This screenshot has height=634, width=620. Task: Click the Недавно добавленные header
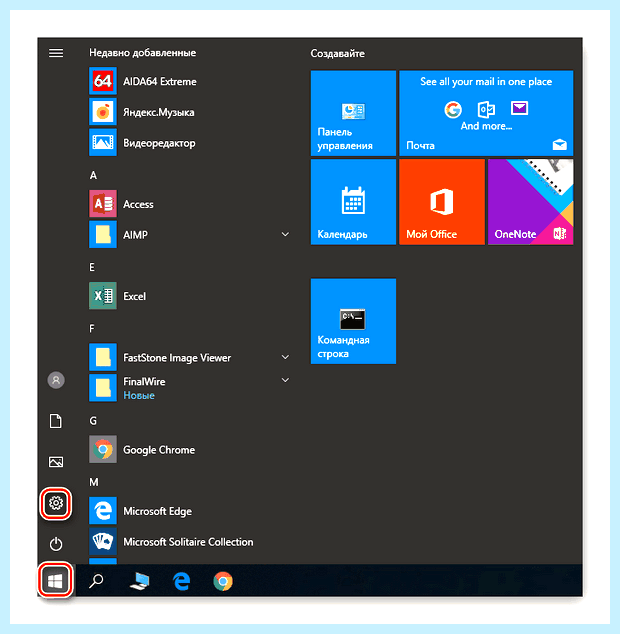coord(143,53)
